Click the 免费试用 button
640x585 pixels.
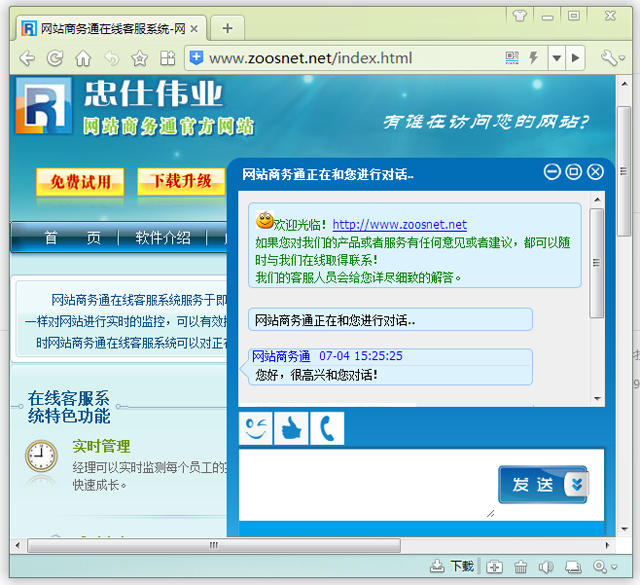pyautogui.click(x=80, y=182)
